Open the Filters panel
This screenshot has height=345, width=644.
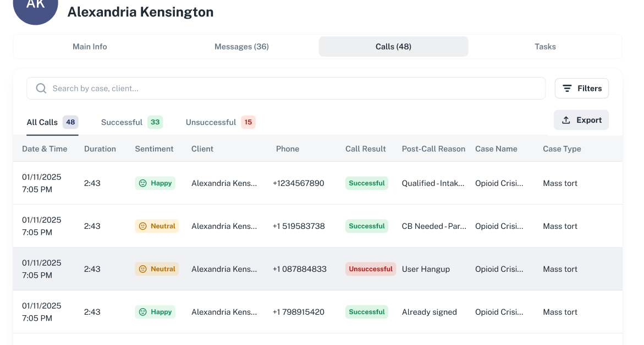(x=581, y=88)
